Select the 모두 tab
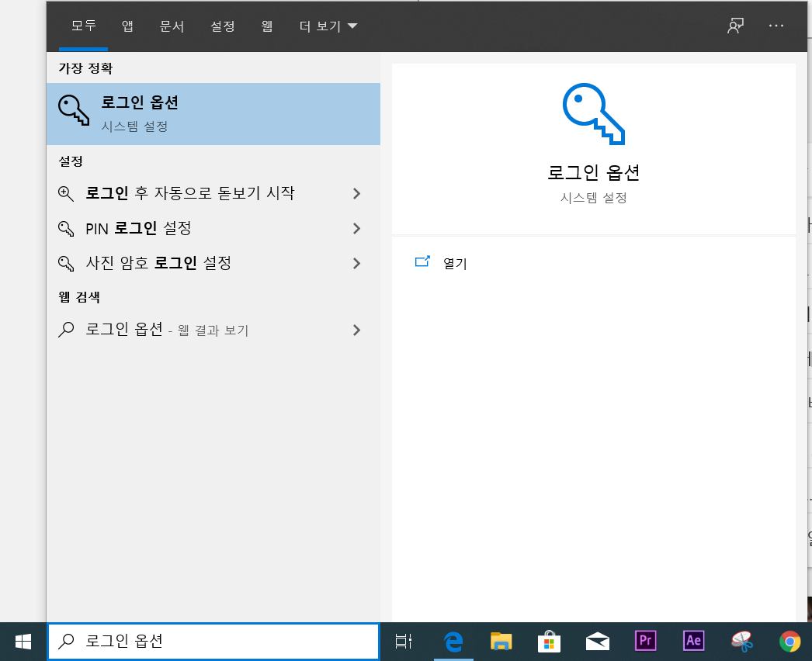 tap(83, 26)
